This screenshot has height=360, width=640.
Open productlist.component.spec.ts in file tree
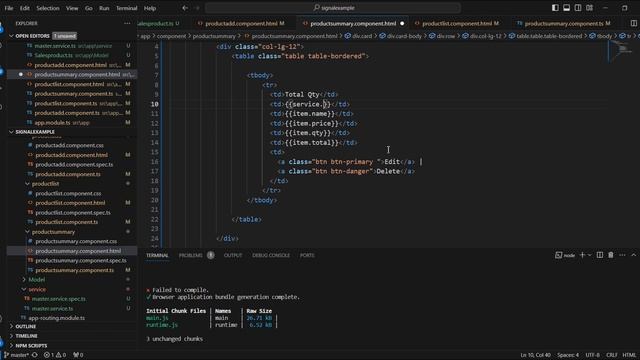point(73,213)
